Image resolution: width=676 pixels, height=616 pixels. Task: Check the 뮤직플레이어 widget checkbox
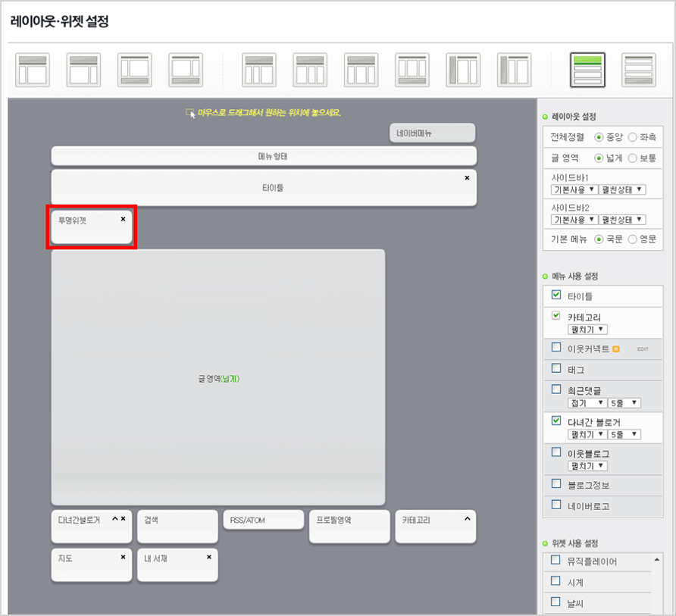point(556,561)
